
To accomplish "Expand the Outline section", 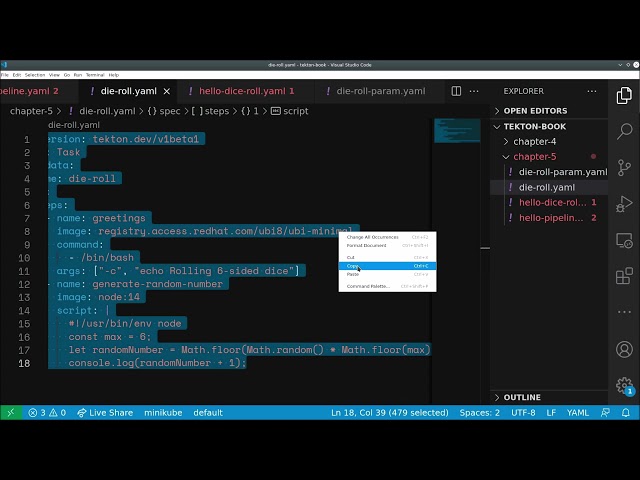I will point(549,397).
